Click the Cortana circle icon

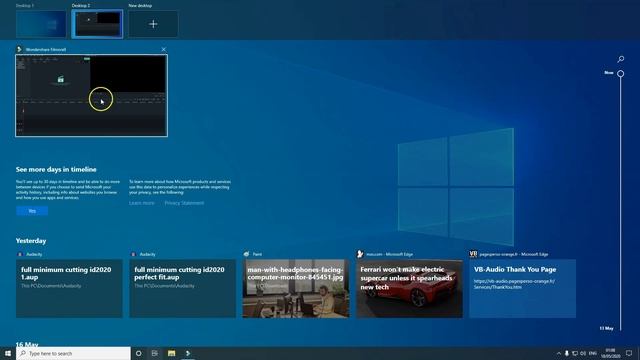click(138, 353)
